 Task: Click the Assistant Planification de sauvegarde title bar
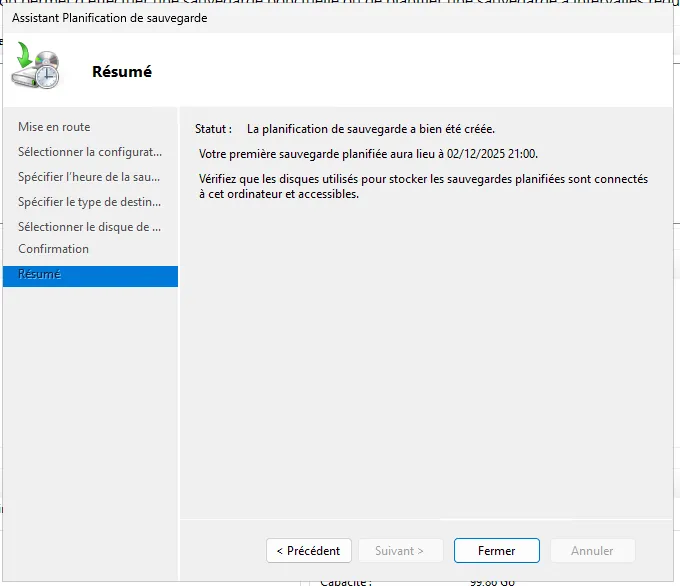(x=110, y=18)
